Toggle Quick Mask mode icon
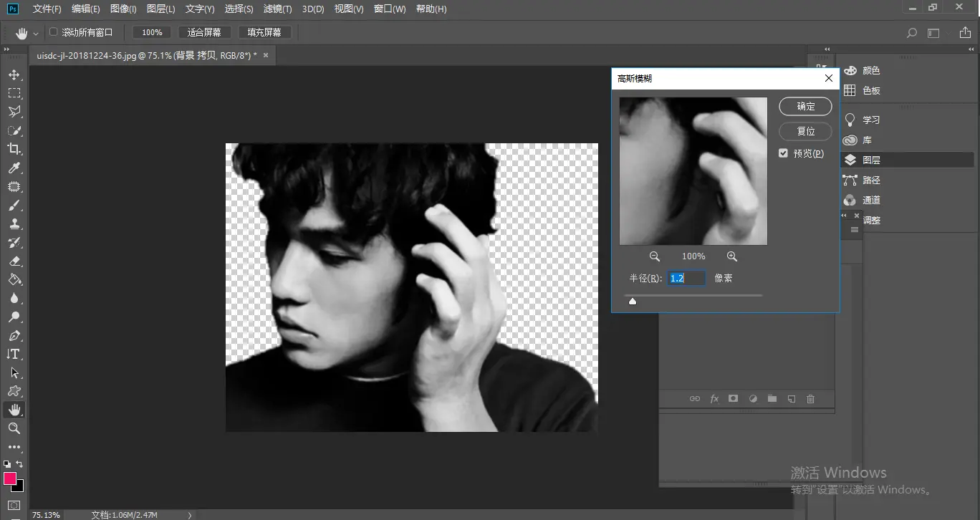The image size is (980, 520). pos(14,506)
